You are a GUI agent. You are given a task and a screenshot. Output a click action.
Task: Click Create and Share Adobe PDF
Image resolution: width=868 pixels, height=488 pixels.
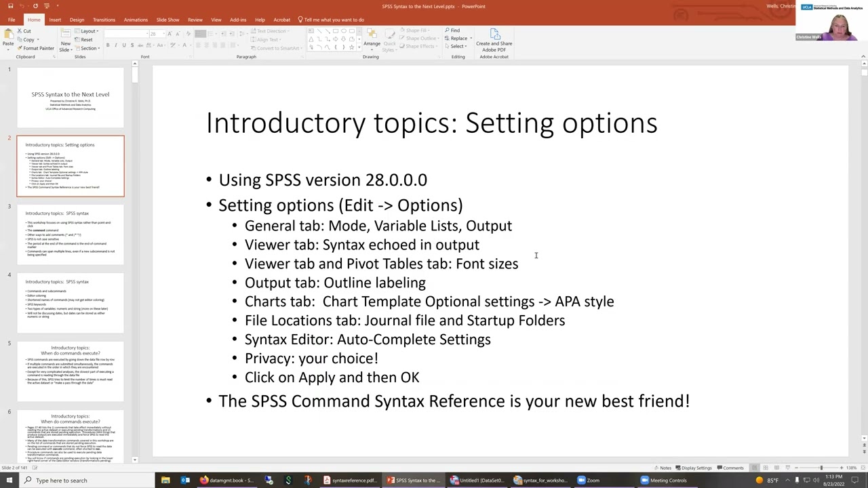click(494, 39)
